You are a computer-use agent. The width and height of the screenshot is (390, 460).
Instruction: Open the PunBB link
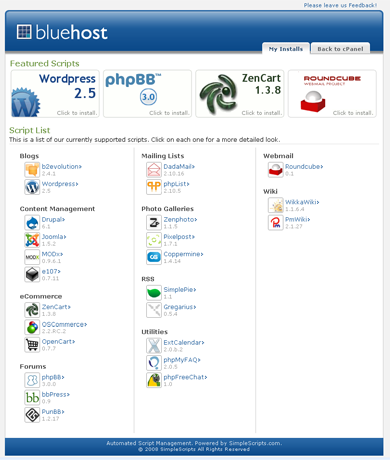click(x=53, y=412)
